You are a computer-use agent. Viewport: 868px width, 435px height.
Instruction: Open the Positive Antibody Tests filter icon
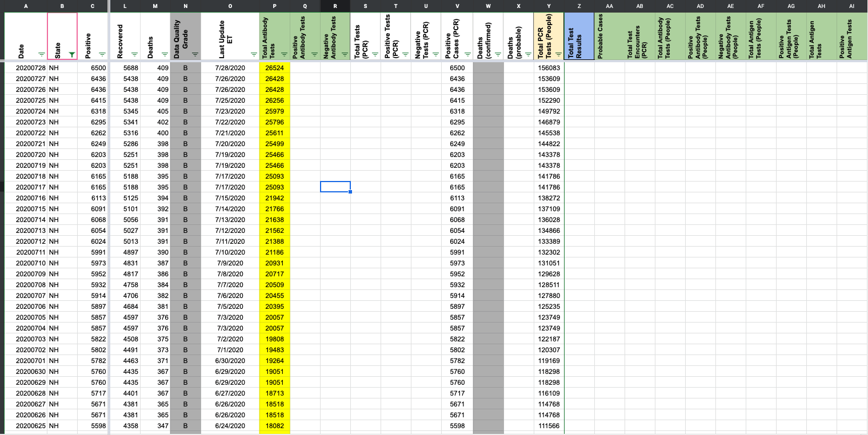[314, 54]
